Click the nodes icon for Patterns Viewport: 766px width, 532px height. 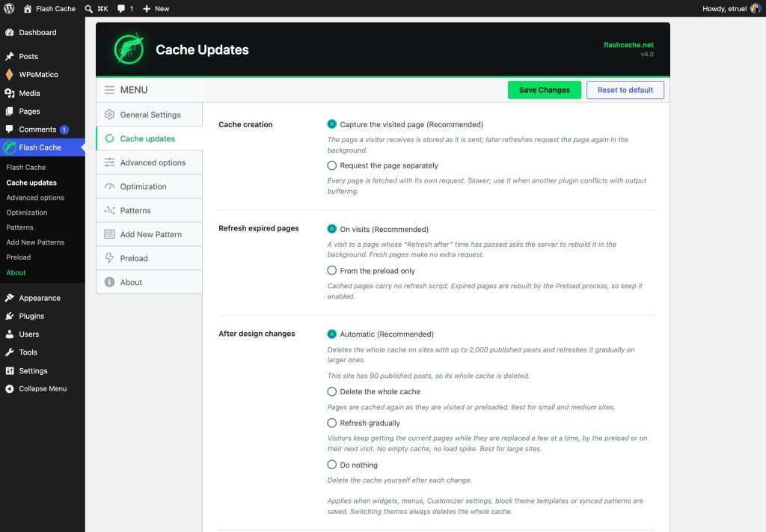tap(109, 210)
